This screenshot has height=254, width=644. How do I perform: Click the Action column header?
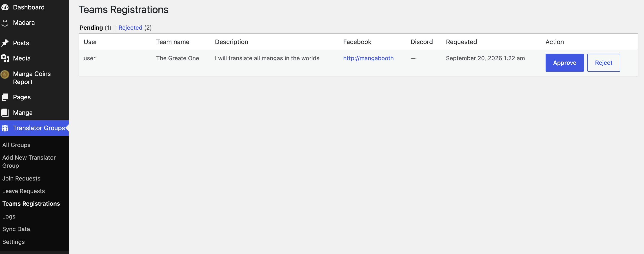click(555, 42)
